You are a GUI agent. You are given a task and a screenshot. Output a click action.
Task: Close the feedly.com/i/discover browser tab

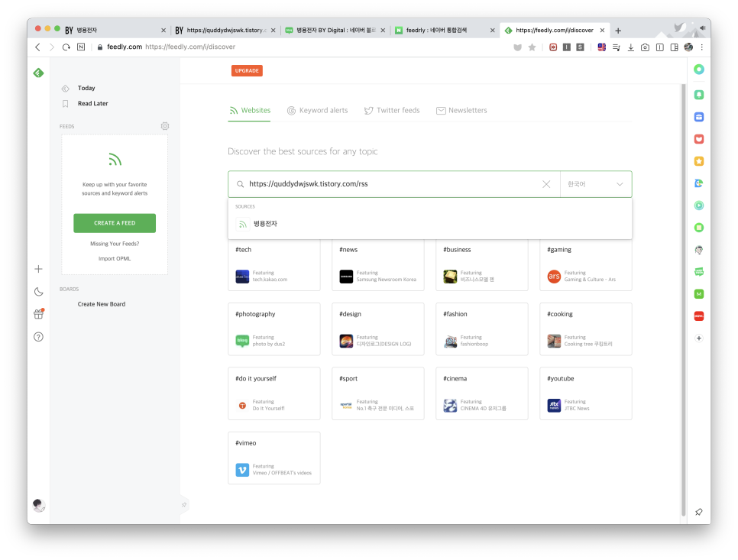coord(602,30)
